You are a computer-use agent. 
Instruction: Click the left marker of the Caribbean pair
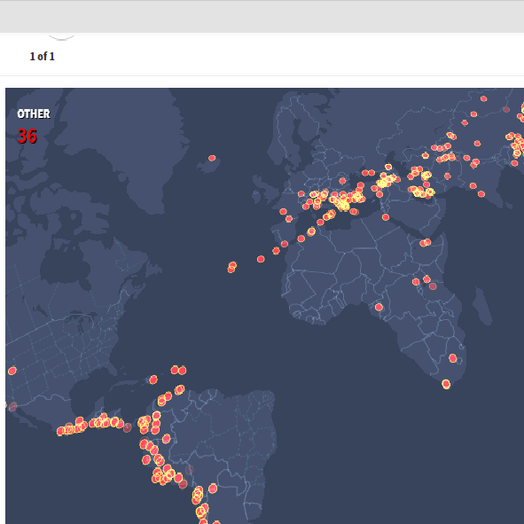(174, 370)
